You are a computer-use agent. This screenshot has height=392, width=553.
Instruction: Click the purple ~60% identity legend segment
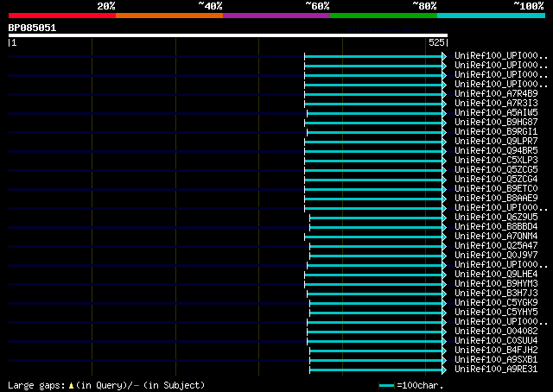[x=276, y=16]
